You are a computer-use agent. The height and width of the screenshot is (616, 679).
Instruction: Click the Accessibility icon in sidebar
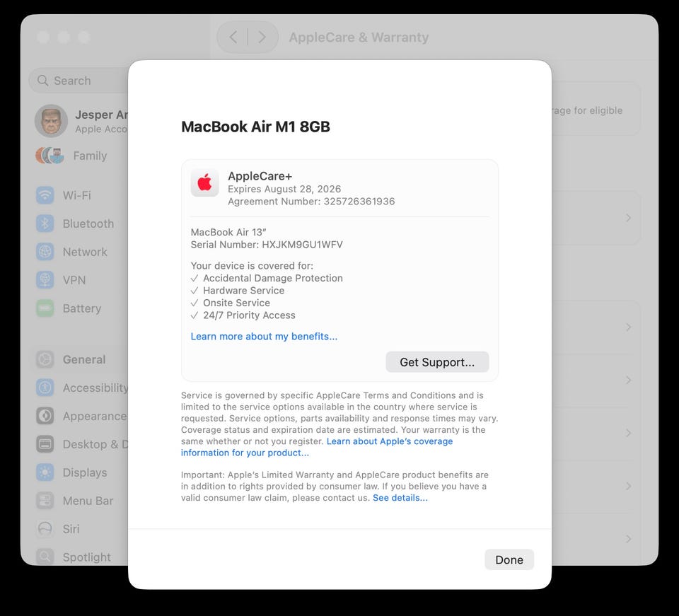(x=45, y=388)
